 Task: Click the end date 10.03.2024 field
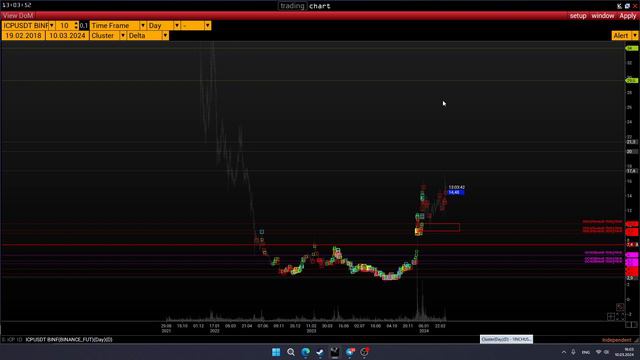pos(67,36)
